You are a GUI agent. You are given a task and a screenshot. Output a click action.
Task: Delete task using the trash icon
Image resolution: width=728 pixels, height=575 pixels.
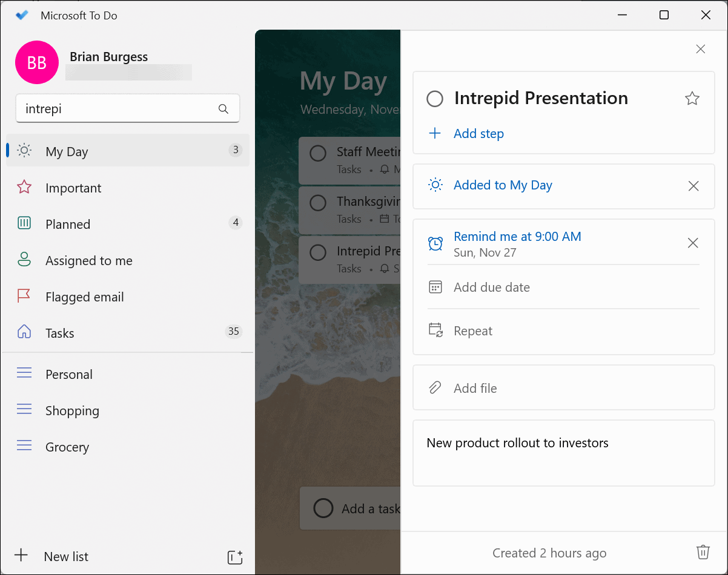(x=703, y=552)
